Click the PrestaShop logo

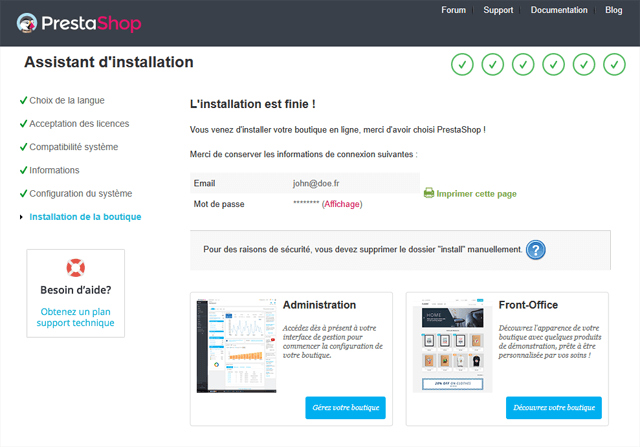point(79,23)
